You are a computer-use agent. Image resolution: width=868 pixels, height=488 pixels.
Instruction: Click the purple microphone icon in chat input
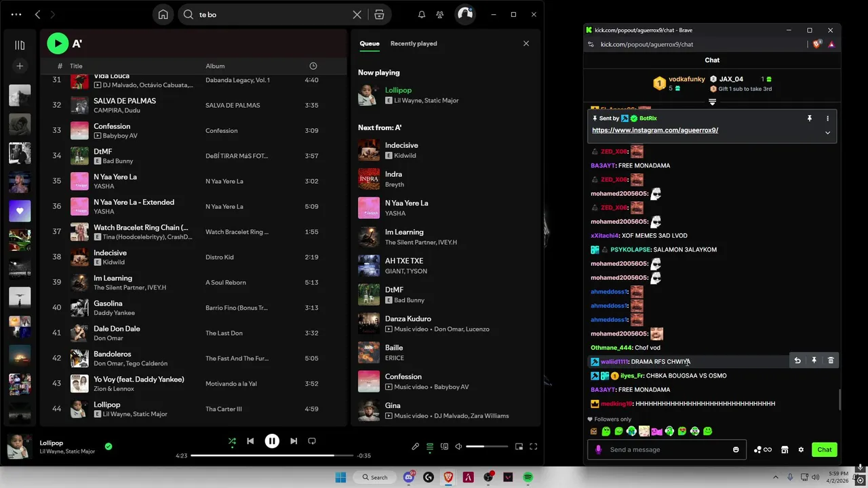tap(598, 449)
